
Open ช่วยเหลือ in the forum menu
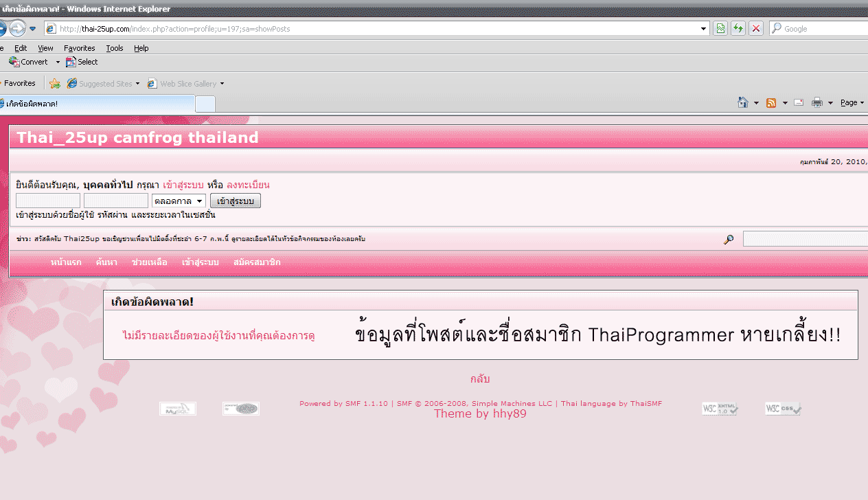pos(150,262)
